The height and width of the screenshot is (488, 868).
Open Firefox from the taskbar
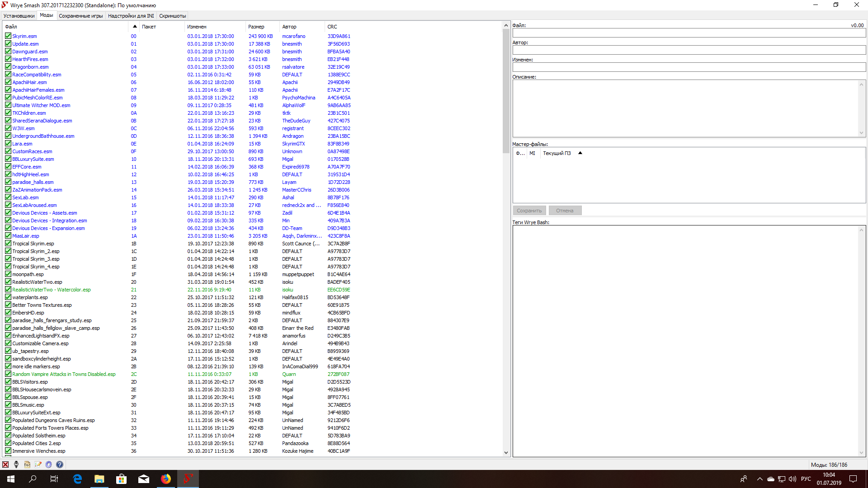[166, 479]
